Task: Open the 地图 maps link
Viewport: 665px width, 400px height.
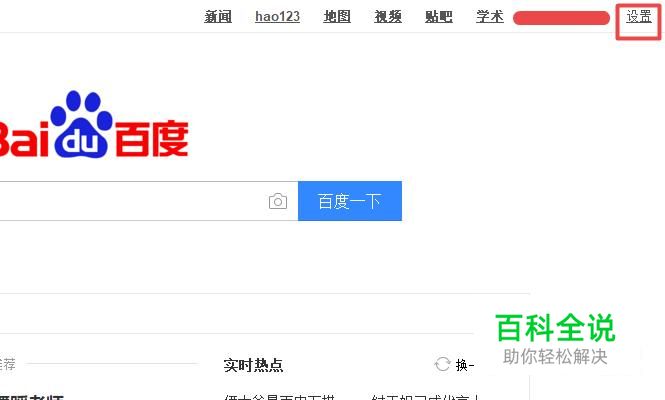Action: click(337, 17)
